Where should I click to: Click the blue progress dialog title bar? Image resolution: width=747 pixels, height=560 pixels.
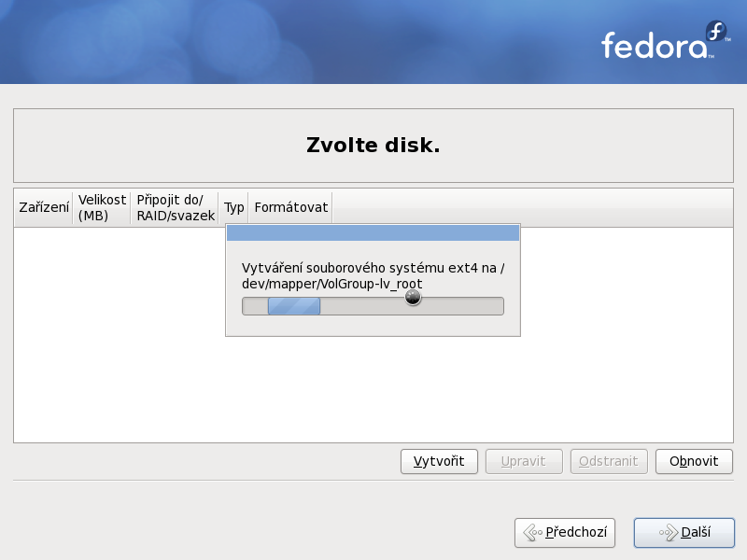[x=373, y=233]
